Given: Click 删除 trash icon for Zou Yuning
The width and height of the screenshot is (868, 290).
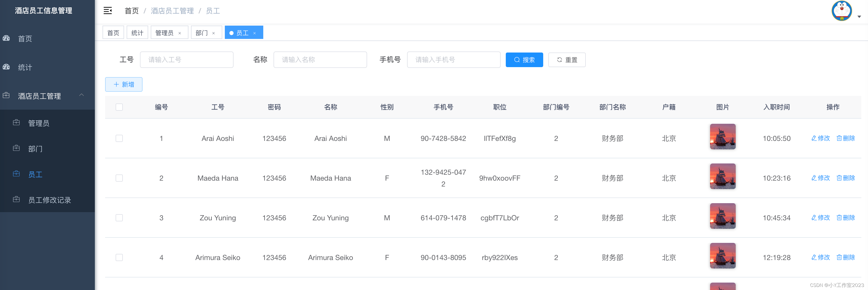Looking at the screenshot, I should pyautogui.click(x=839, y=217).
